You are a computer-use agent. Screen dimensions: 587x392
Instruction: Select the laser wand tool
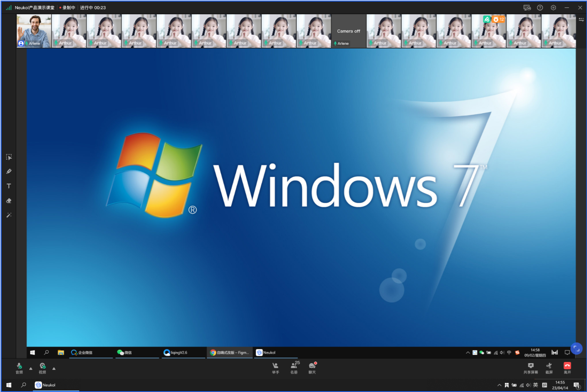(x=9, y=215)
